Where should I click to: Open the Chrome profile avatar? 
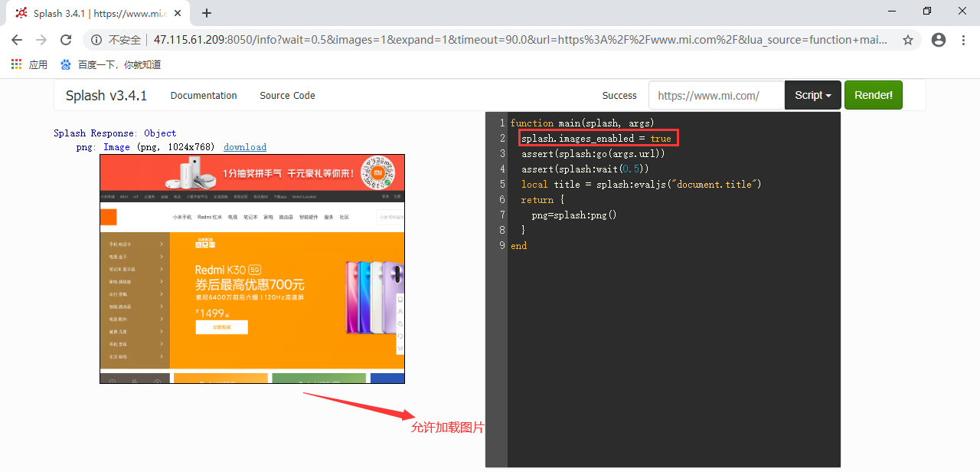[939, 40]
